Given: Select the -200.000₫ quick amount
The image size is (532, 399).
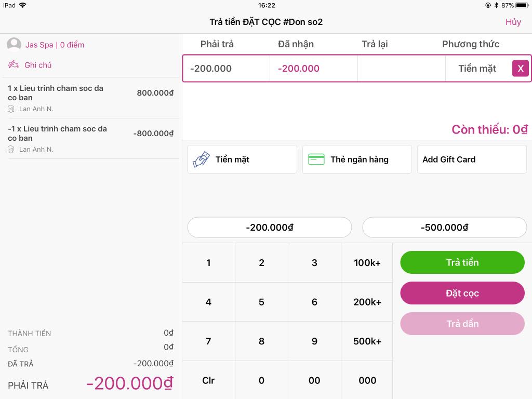Looking at the screenshot, I should click(x=269, y=228).
